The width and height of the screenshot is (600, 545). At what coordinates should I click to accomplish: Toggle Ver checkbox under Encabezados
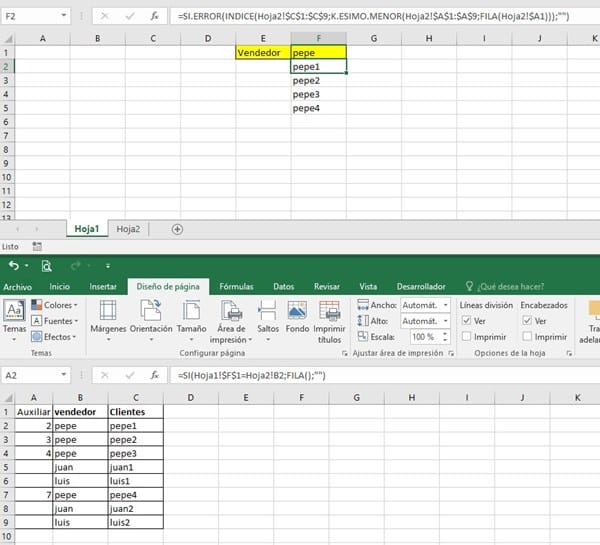click(x=526, y=320)
